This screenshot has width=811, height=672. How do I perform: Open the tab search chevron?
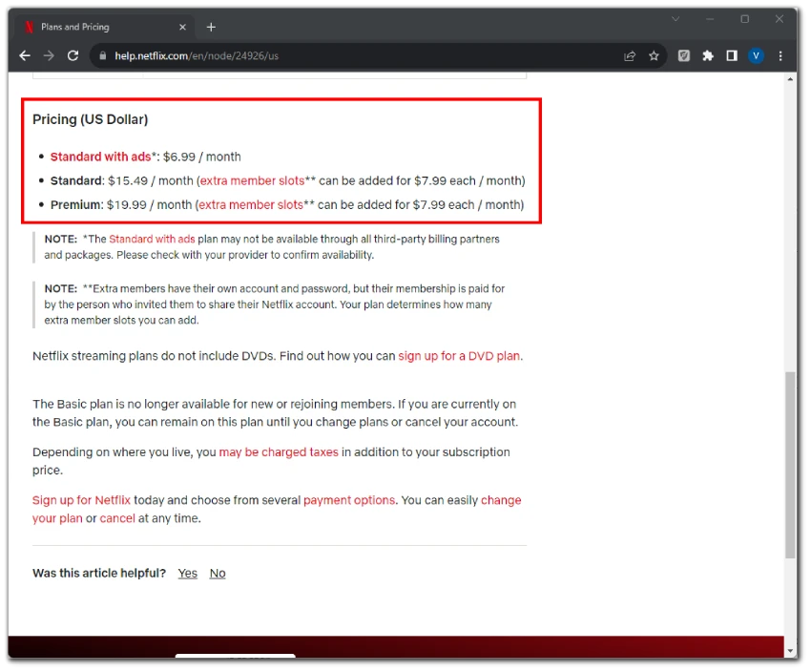coord(676,19)
